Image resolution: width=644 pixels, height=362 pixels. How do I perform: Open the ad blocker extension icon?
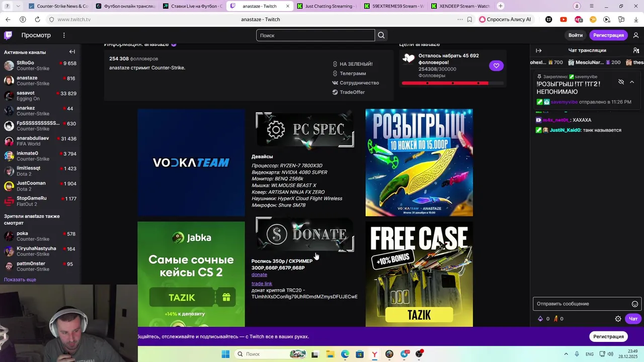coord(579,20)
